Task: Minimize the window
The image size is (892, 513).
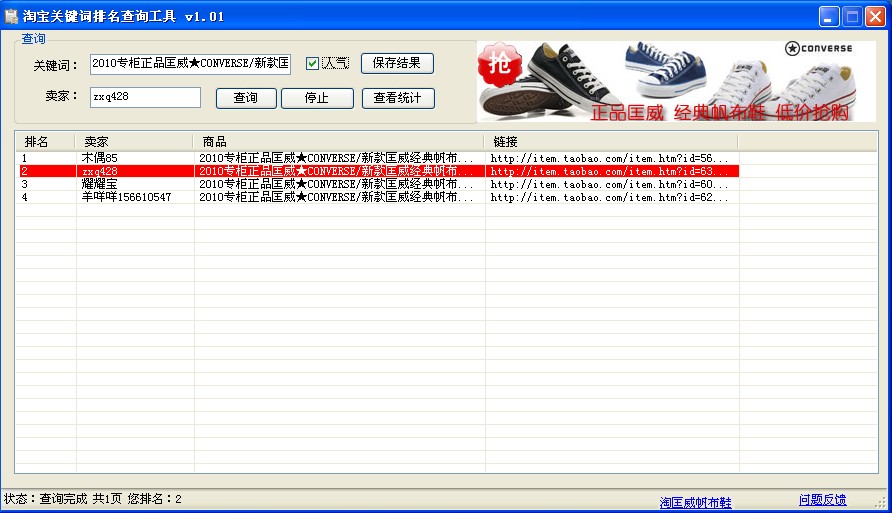Action: tap(829, 16)
